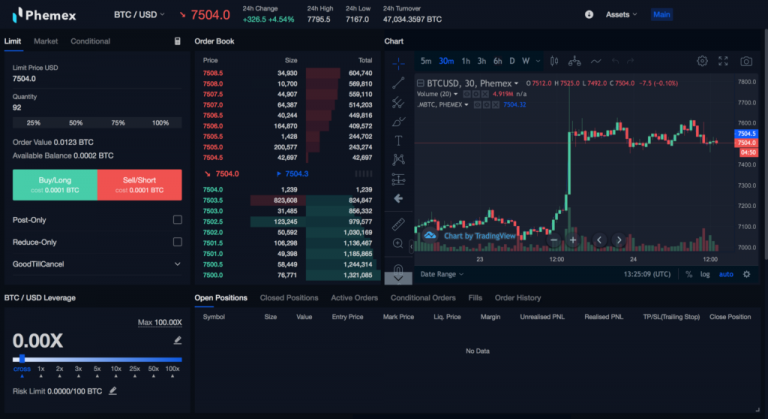Viewport: 768px width, 419px height.
Task: Hide the Volume (20) indicator
Action: point(467,94)
